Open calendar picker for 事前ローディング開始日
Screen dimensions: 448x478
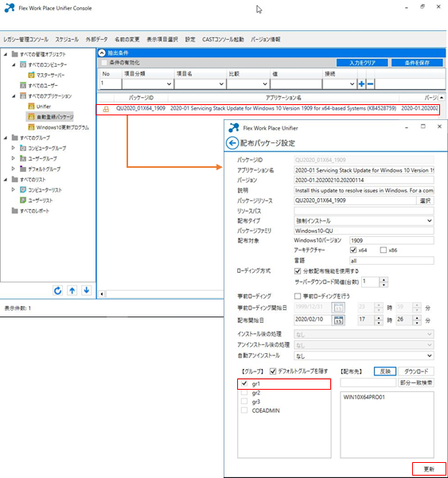coord(338,308)
